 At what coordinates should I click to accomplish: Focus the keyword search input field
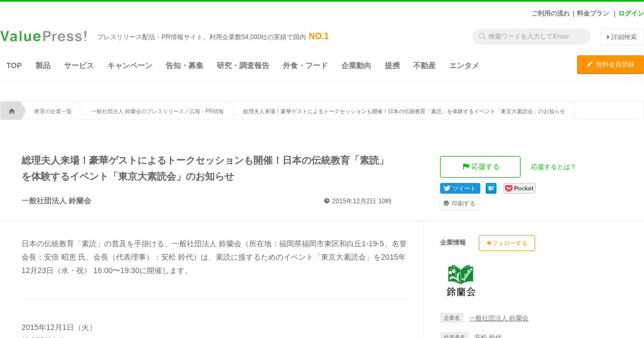[531, 36]
